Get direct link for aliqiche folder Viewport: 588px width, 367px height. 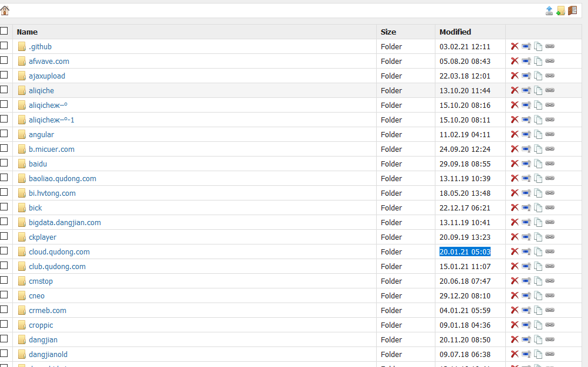coord(550,90)
